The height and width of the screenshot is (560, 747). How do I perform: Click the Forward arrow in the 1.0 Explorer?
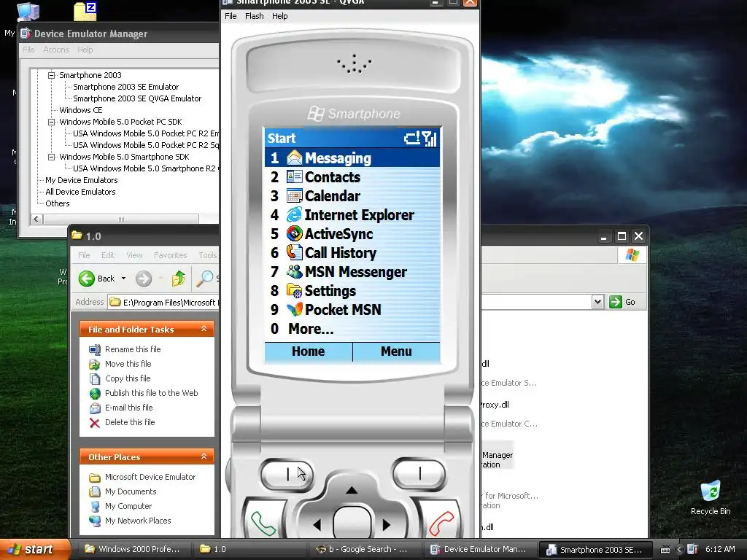pos(144,279)
